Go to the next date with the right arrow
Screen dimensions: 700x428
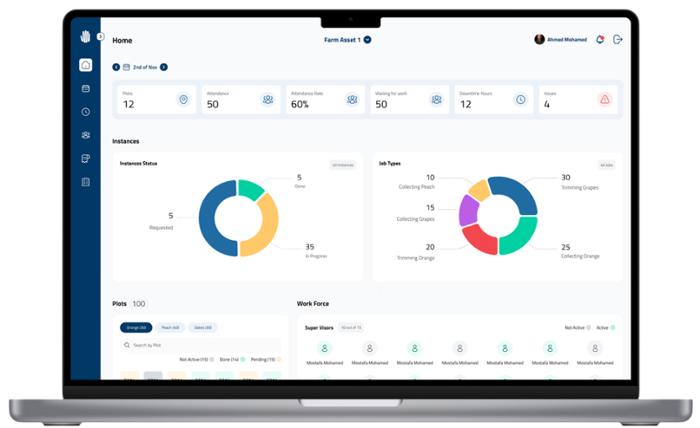click(164, 67)
